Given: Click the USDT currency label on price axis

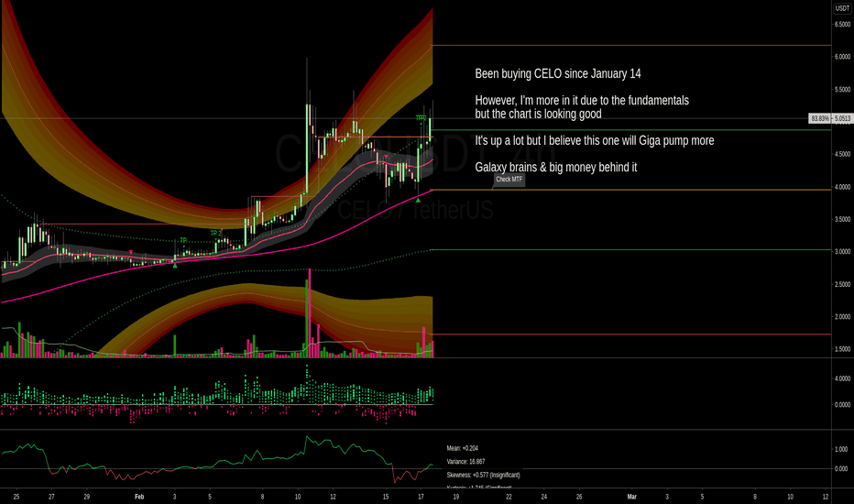Looking at the screenshot, I should coord(843,8).
